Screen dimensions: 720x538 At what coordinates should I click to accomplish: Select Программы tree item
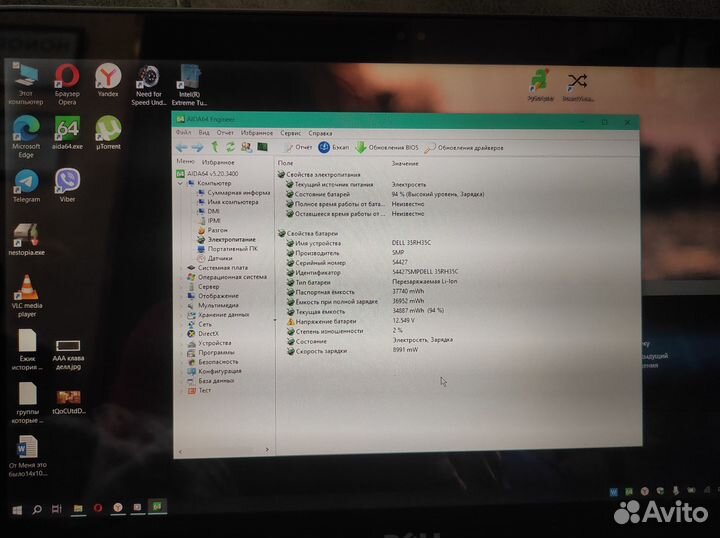click(211, 353)
